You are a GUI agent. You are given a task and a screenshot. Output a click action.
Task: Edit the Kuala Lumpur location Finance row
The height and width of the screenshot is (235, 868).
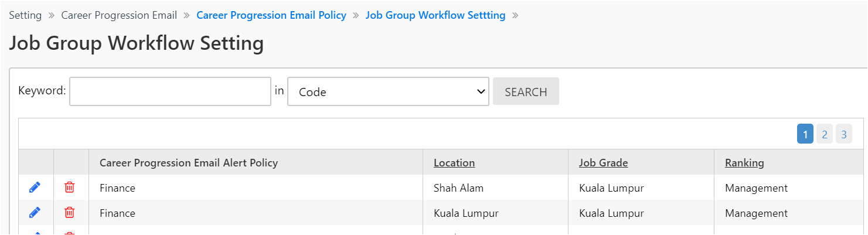coord(35,213)
